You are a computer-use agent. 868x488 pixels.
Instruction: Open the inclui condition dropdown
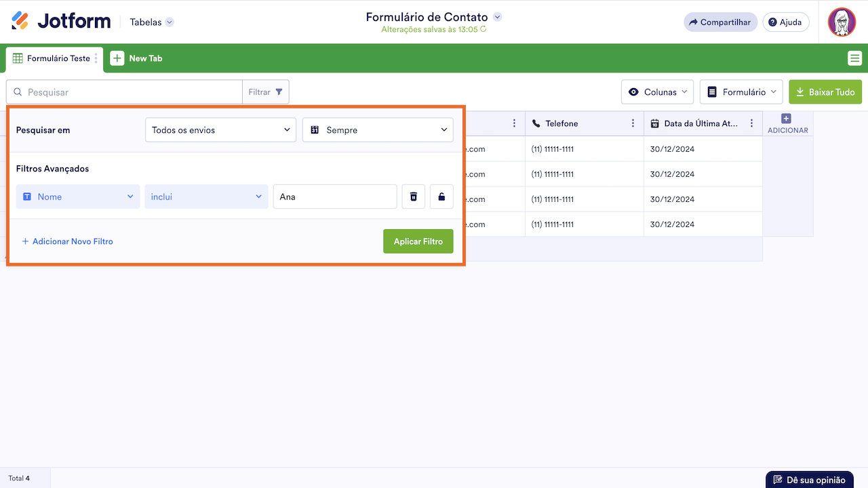(206, 197)
